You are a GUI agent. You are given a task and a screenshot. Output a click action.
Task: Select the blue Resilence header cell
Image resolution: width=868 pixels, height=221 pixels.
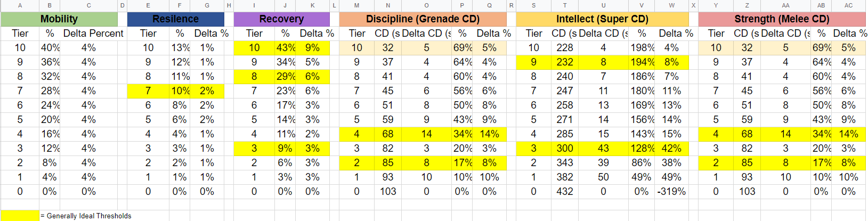pyautogui.click(x=175, y=19)
